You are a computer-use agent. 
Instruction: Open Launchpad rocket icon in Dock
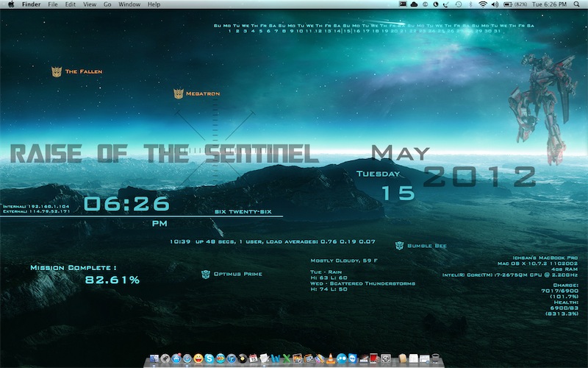pyautogui.click(x=165, y=358)
